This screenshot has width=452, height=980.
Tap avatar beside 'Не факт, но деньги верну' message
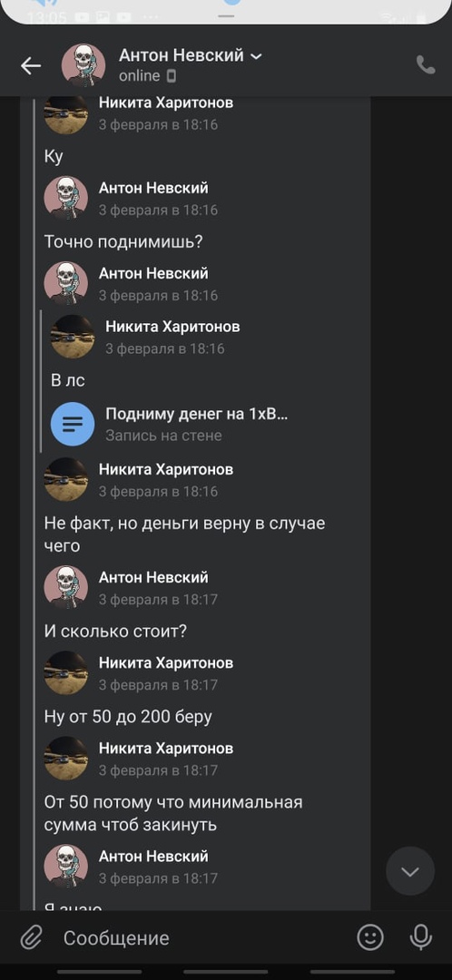click(x=66, y=480)
